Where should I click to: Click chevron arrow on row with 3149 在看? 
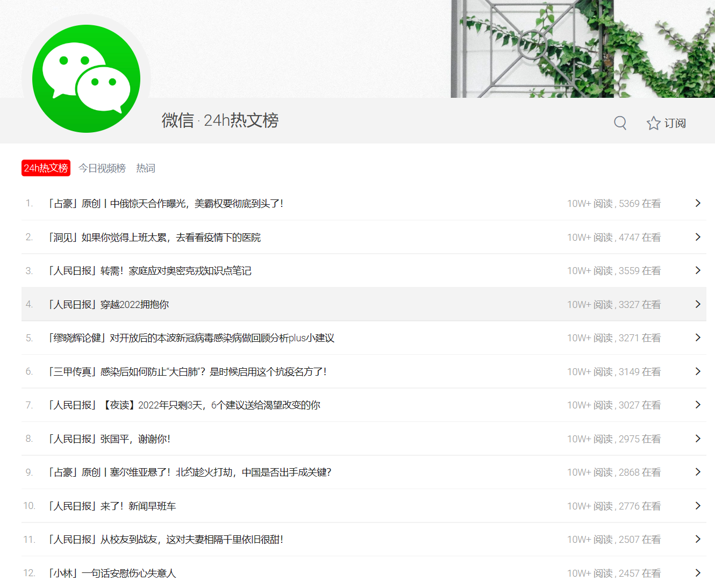(698, 371)
